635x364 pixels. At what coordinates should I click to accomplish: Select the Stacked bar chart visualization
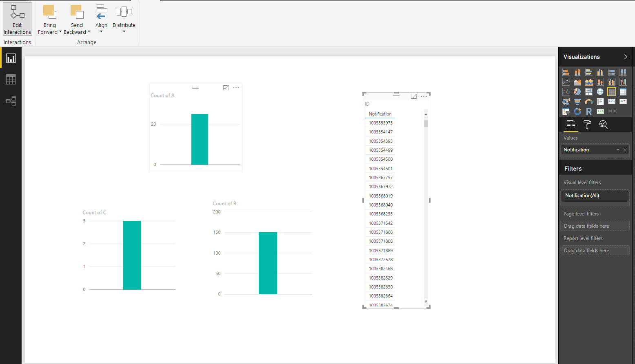tap(566, 72)
